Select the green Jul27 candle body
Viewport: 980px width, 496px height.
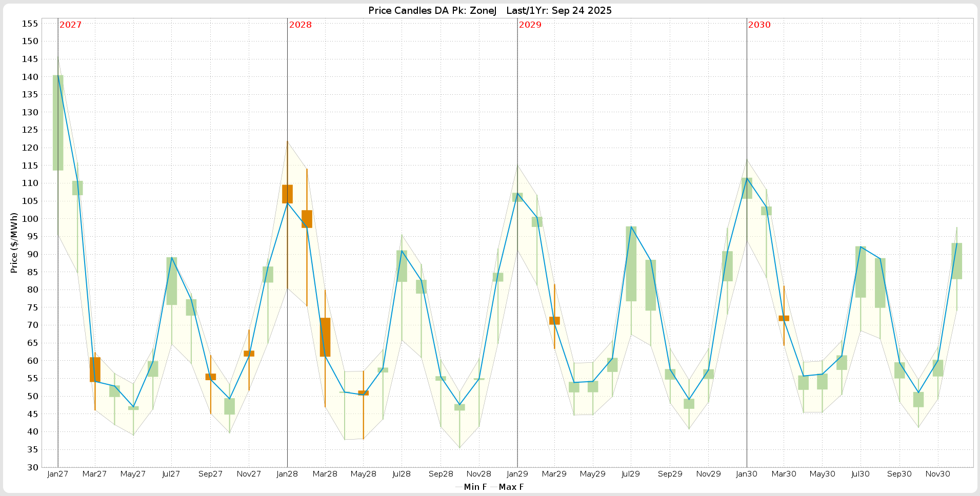[172, 281]
